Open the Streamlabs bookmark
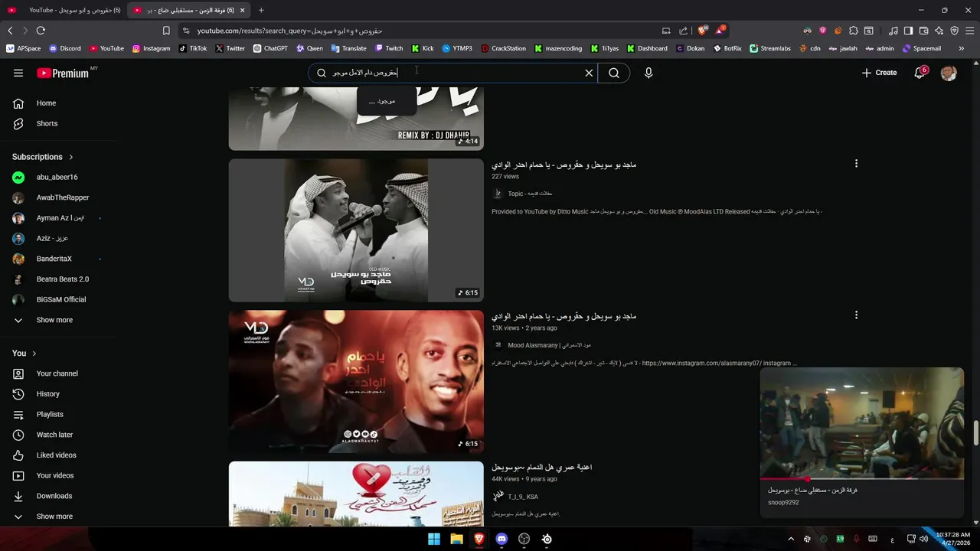Screen dimensions: 980x551 coord(769,48)
